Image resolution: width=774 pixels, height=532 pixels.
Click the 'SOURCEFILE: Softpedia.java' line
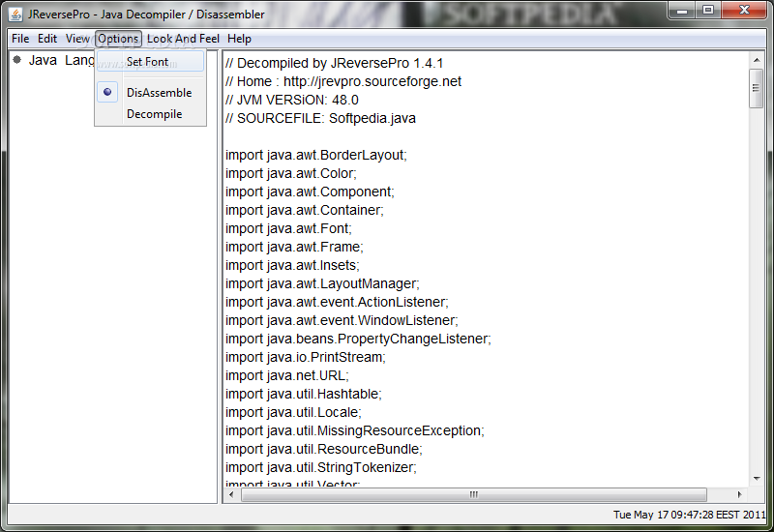point(320,118)
